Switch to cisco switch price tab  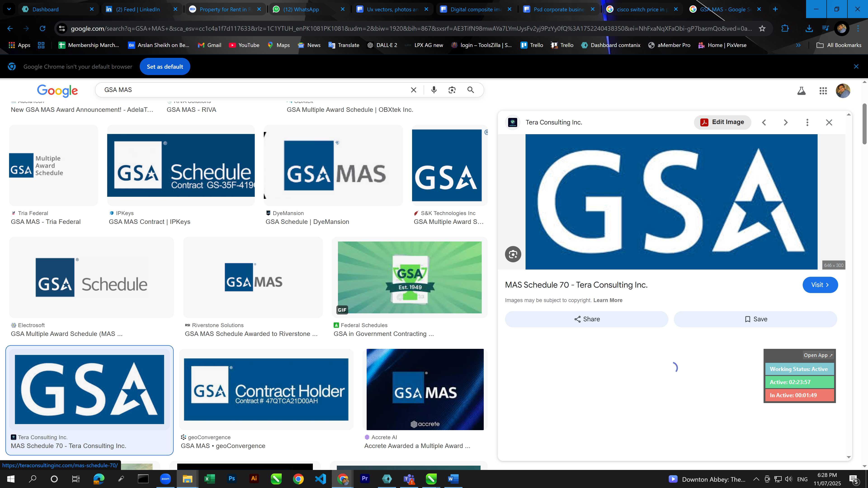click(x=643, y=9)
